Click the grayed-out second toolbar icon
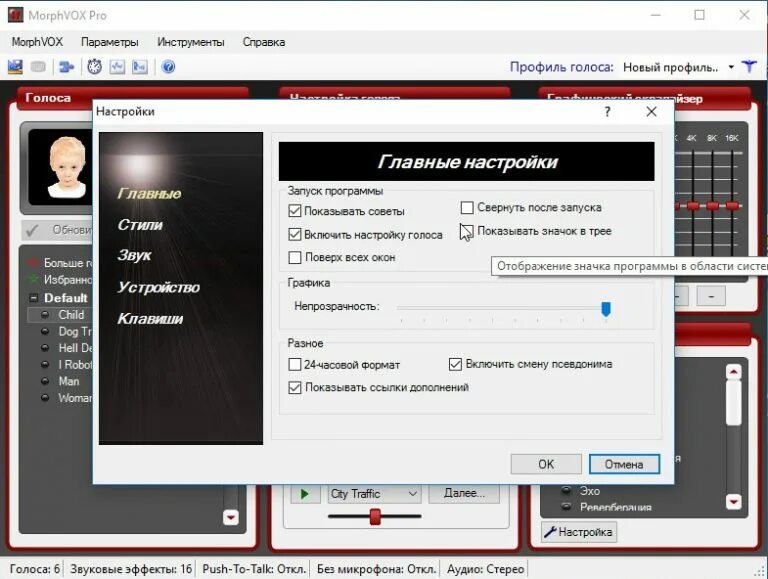Image resolution: width=768 pixels, height=579 pixels. (38, 67)
